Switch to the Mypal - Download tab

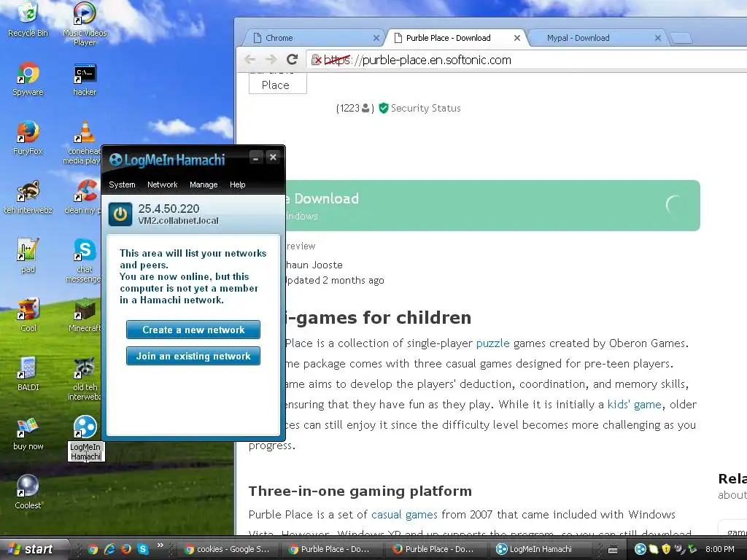coord(599,38)
